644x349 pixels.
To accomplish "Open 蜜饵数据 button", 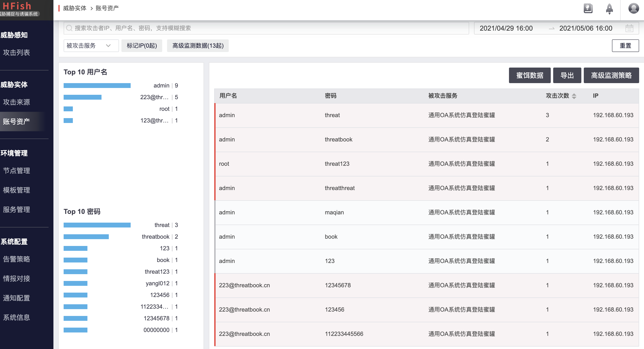I will (529, 75).
